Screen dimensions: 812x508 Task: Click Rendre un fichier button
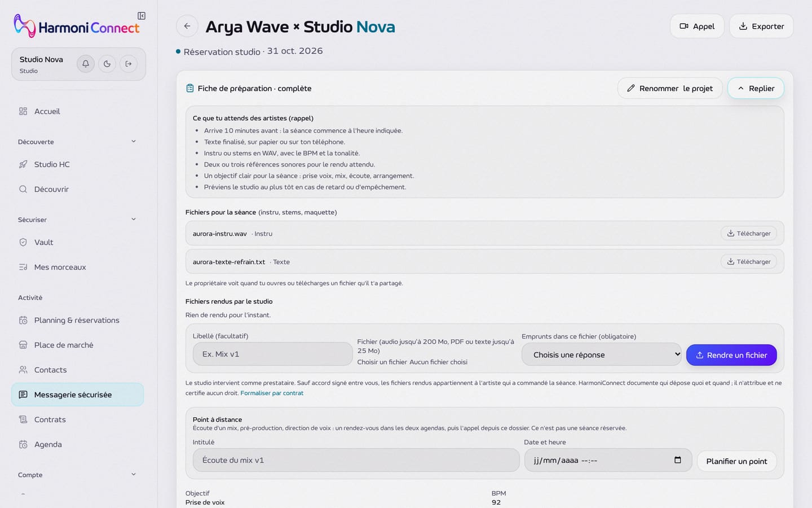coord(731,355)
